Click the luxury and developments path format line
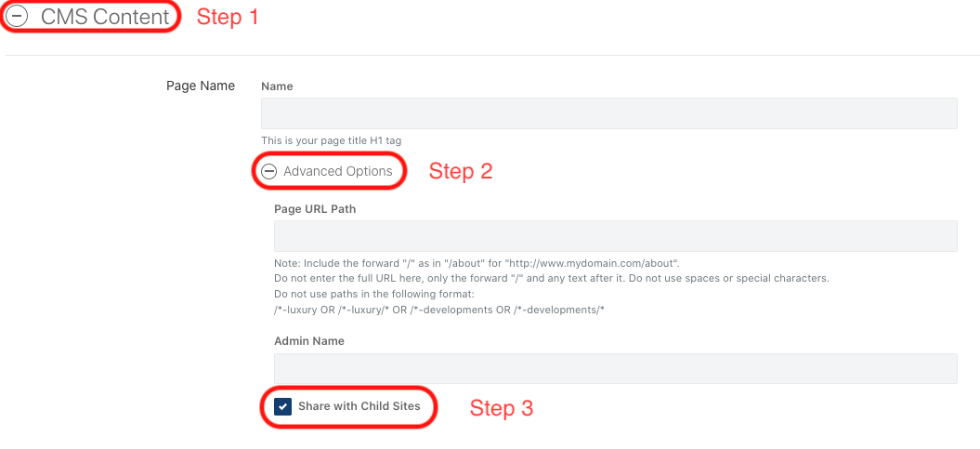This screenshot has width=980, height=449. pos(439,310)
